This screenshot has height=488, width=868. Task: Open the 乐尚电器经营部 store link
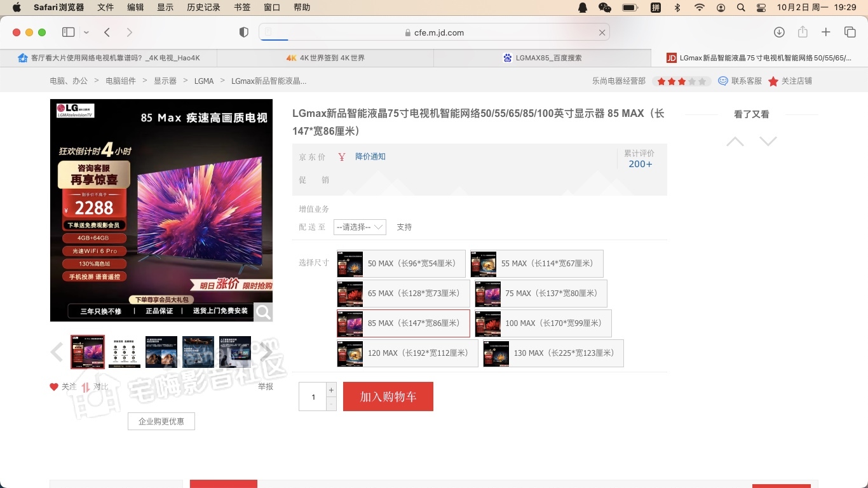(x=619, y=81)
